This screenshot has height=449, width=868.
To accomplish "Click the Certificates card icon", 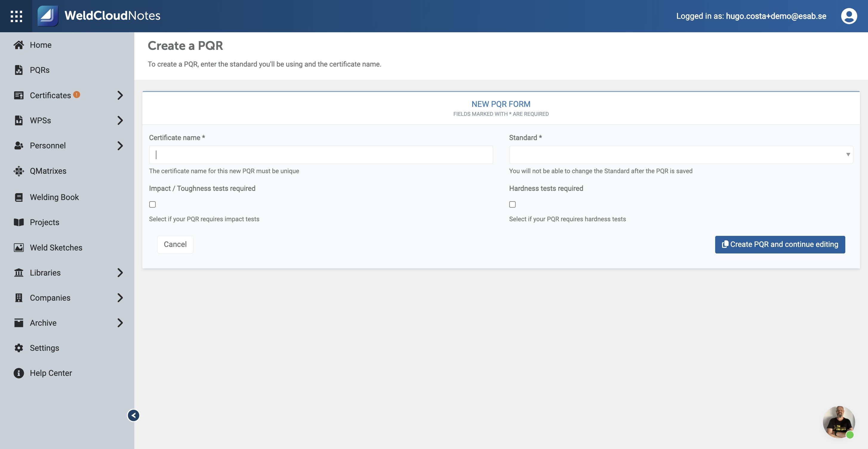I will (19, 96).
